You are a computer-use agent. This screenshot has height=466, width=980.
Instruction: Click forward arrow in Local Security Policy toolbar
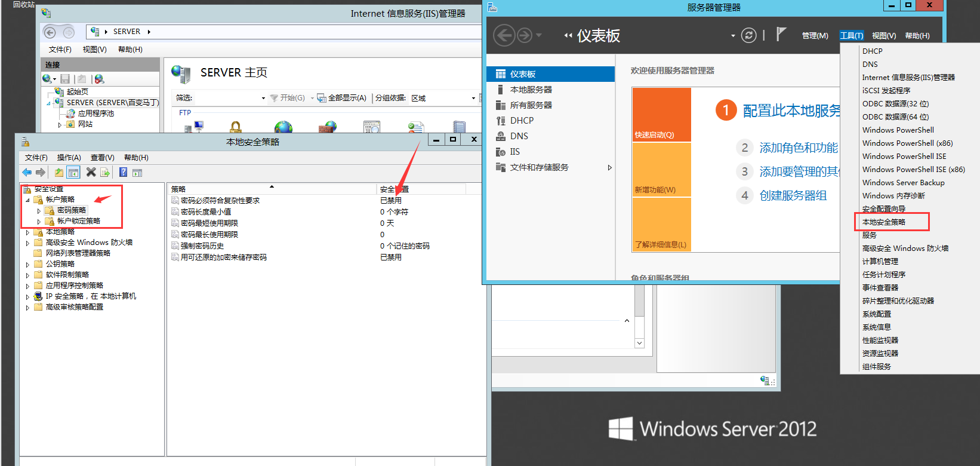click(x=41, y=172)
